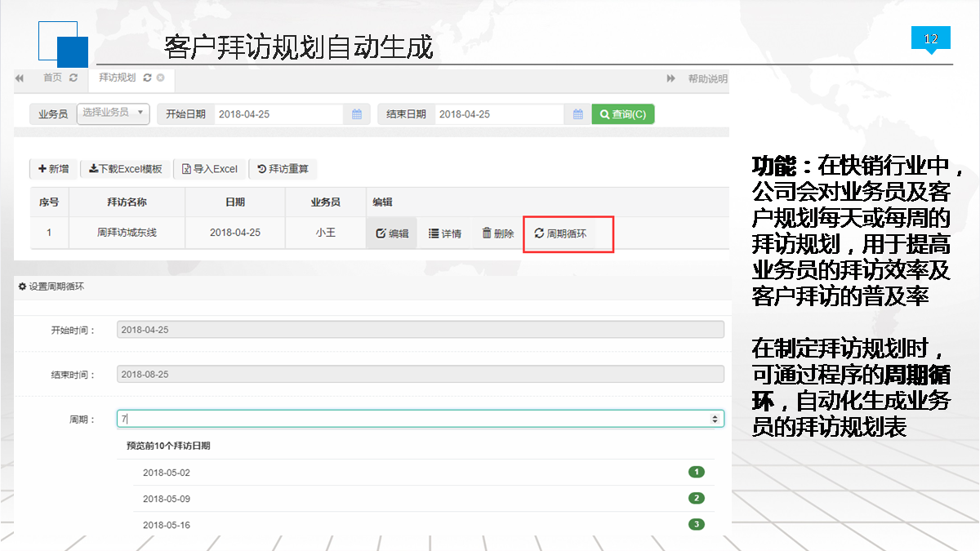This screenshot has width=980, height=551.
Task: Click 拜访重算 recalculate button
Action: (x=283, y=169)
